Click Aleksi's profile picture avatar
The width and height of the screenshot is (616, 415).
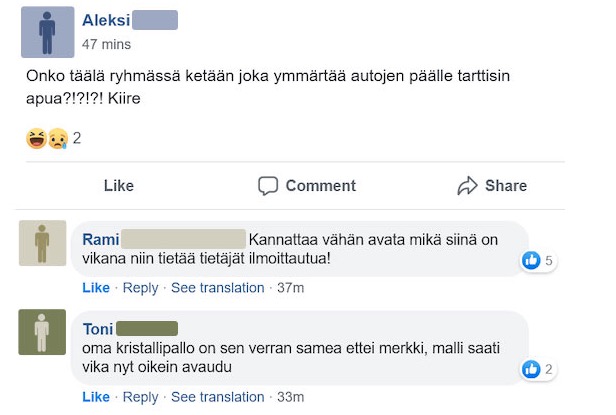pos(47,31)
